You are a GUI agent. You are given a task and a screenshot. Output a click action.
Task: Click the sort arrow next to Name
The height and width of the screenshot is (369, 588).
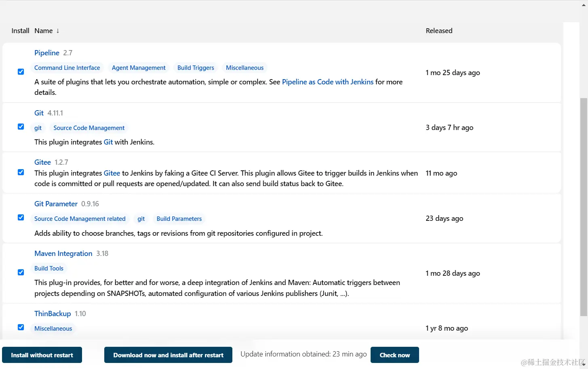pyautogui.click(x=58, y=31)
